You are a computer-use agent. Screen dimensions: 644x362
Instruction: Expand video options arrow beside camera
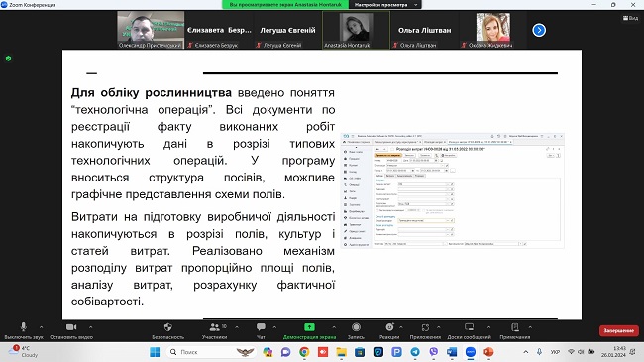click(91, 327)
